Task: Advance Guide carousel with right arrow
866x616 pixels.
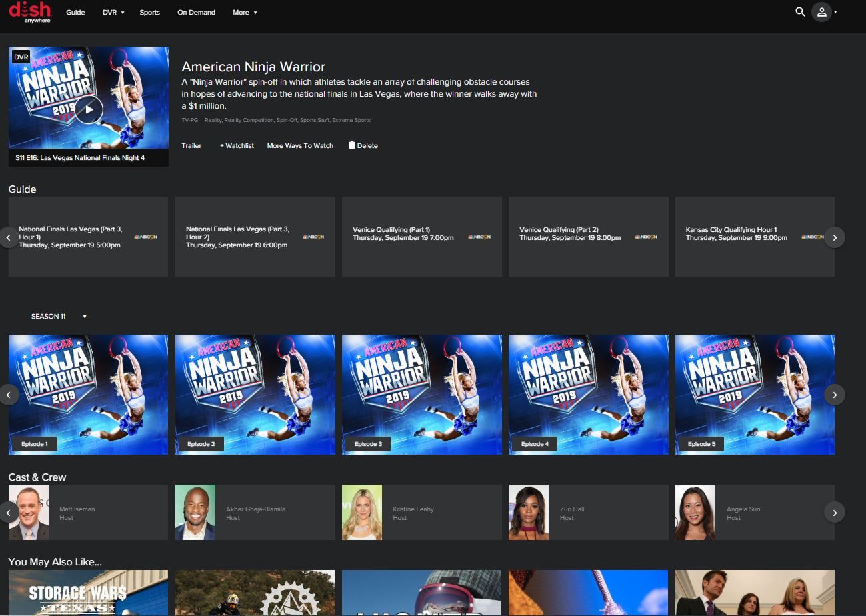Action: (x=835, y=237)
